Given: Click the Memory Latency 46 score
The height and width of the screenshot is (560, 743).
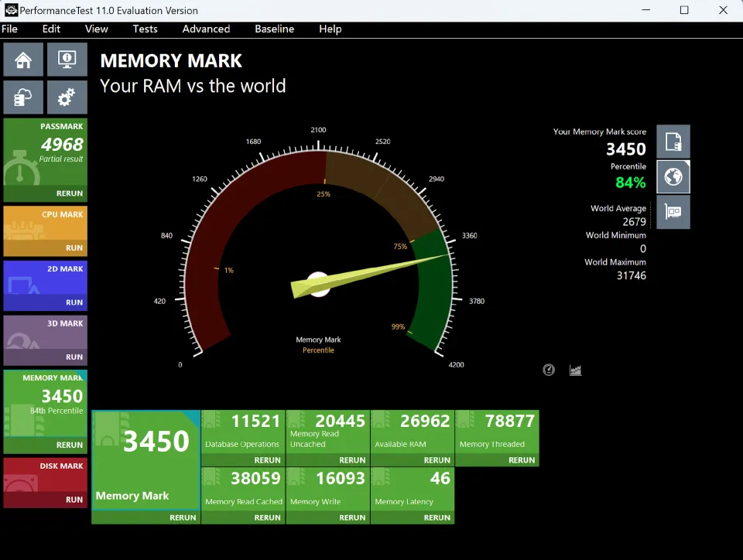Looking at the screenshot, I should point(440,478).
